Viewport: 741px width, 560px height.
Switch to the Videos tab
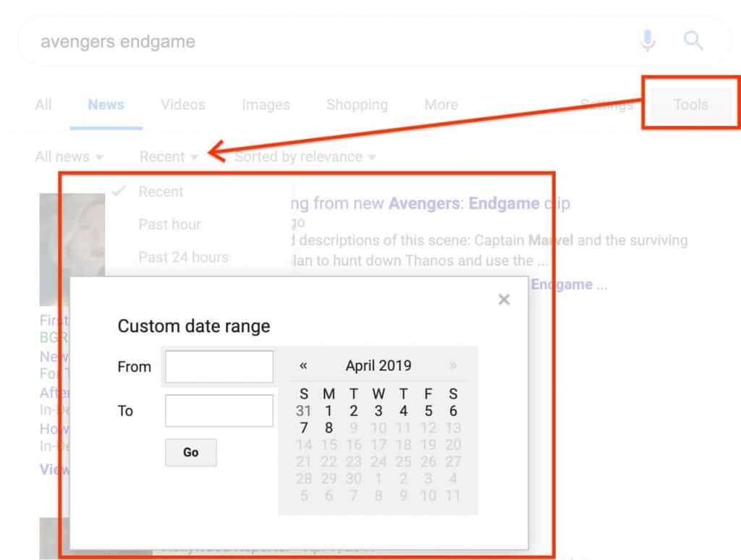click(x=182, y=105)
